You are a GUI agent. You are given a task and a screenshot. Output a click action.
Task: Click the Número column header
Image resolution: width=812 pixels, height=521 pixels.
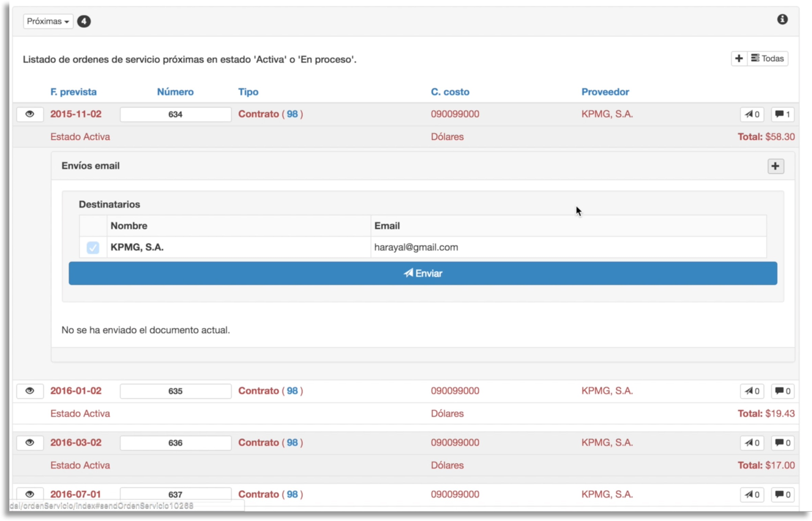tap(175, 92)
